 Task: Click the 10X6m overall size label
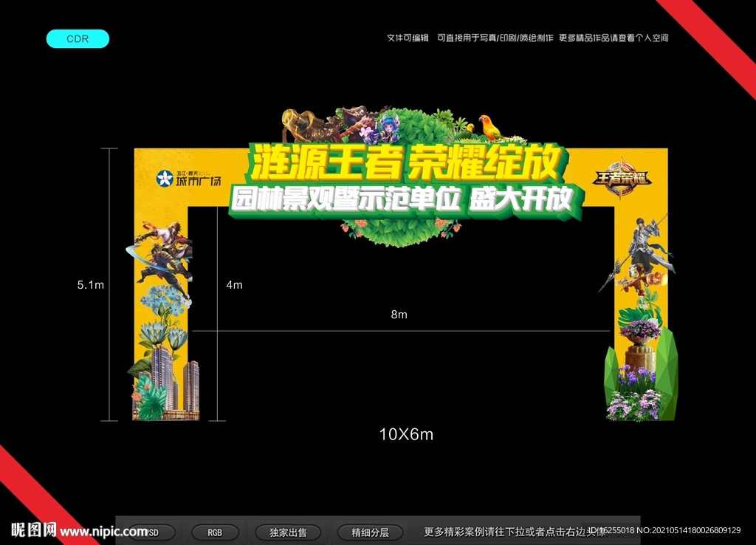click(406, 434)
